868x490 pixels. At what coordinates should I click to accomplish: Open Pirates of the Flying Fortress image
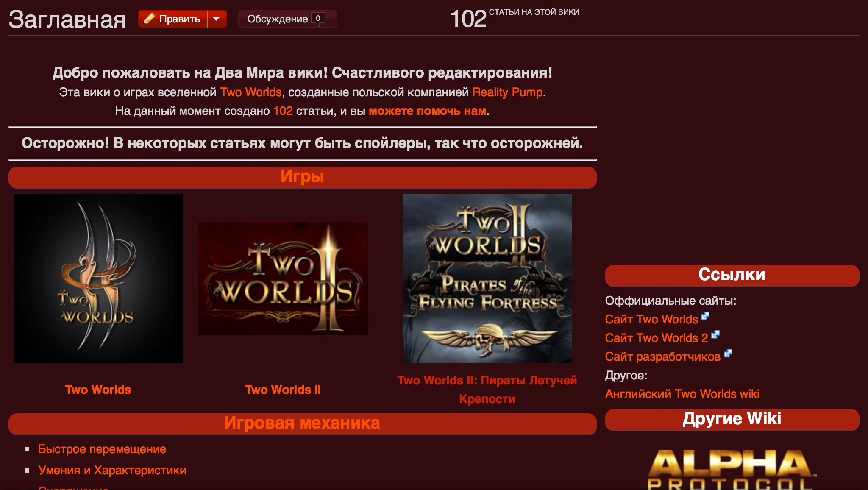[487, 278]
